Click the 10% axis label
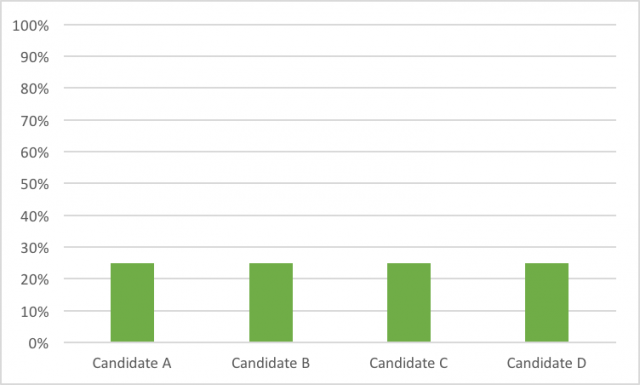Screen dimensions: 640x385 click(35, 312)
